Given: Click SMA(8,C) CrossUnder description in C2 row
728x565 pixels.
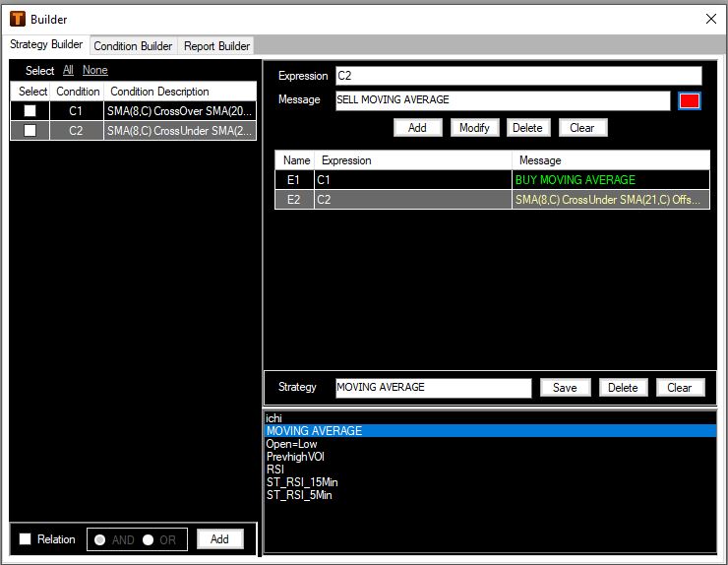Looking at the screenshot, I should pos(180,131).
